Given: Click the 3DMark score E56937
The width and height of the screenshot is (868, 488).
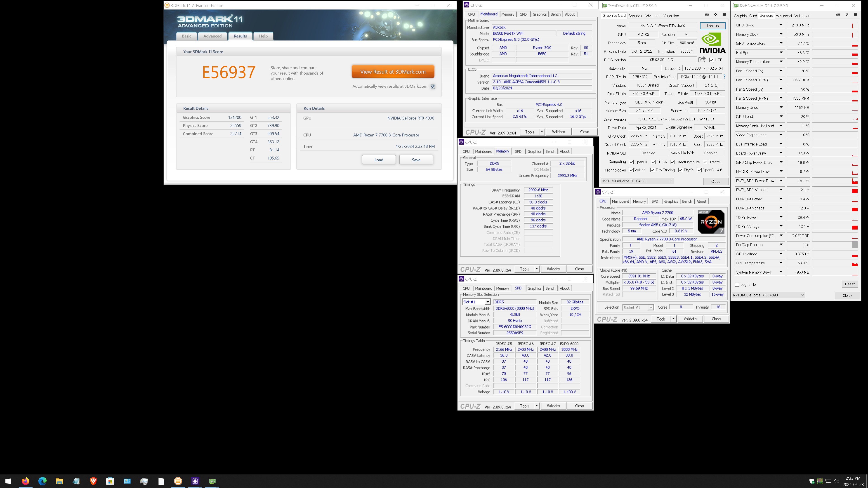Looking at the screenshot, I should pos(229,72).
